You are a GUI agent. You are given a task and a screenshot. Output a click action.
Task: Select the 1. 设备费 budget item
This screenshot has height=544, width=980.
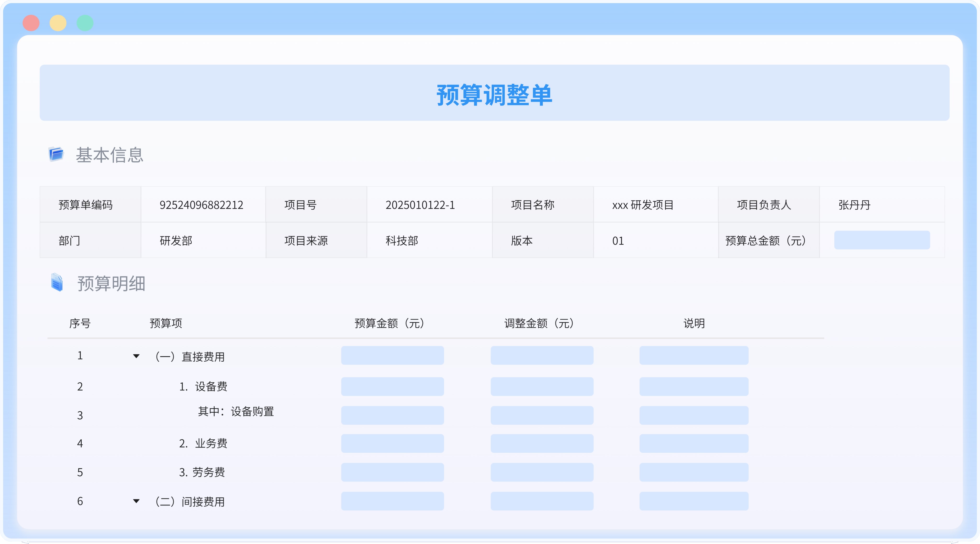click(x=203, y=387)
